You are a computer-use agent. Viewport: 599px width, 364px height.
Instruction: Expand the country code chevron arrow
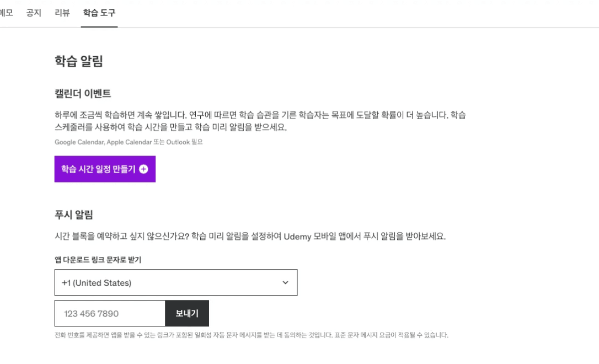285,282
